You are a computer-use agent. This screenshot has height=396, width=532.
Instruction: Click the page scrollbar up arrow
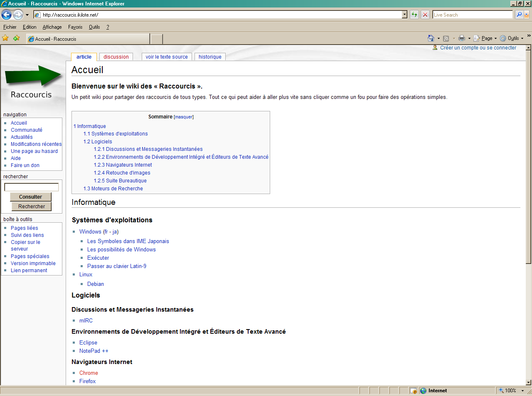click(x=529, y=48)
